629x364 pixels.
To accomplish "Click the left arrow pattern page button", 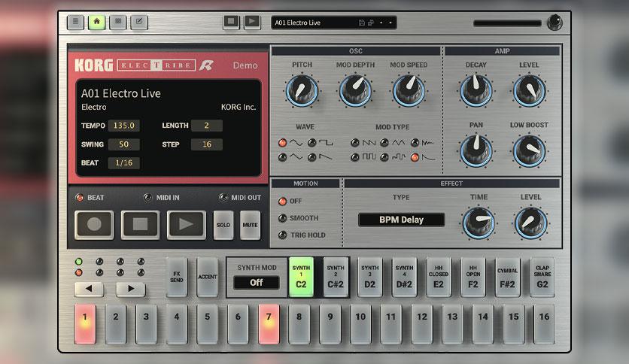I will 89,289.
